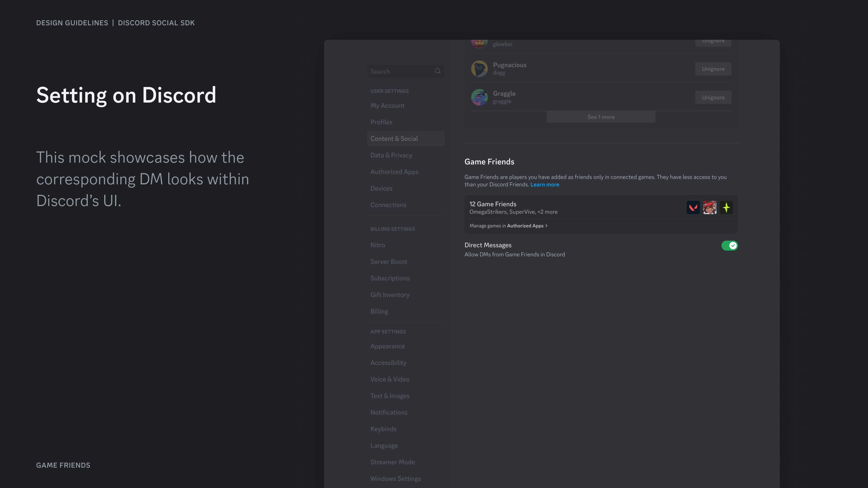Viewport: 868px width, 488px height.
Task: Switch to the Content & Social settings tab
Action: (x=394, y=138)
